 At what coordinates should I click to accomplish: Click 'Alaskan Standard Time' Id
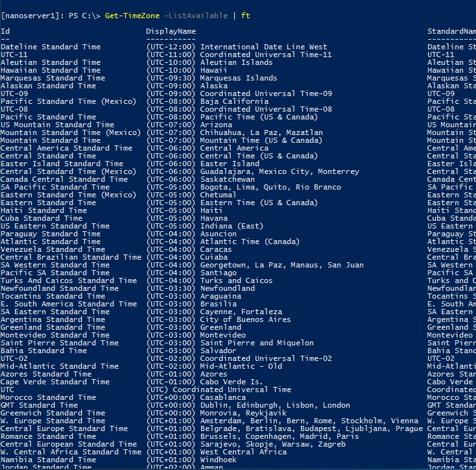click(x=48, y=86)
